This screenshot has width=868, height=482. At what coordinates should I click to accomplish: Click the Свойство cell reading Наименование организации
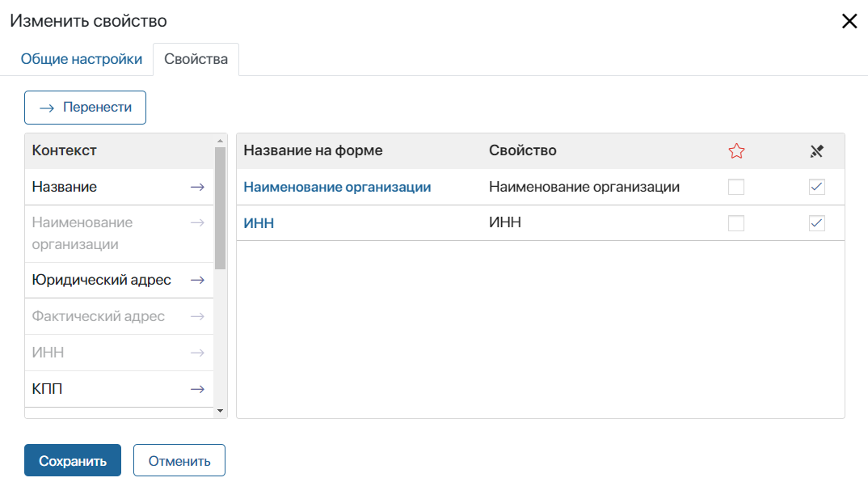coord(584,188)
